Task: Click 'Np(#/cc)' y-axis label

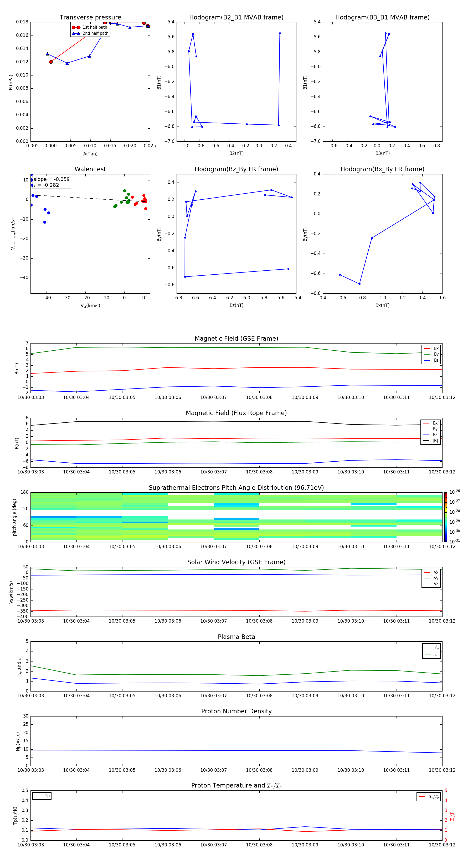Action: pyautogui.click(x=18, y=741)
